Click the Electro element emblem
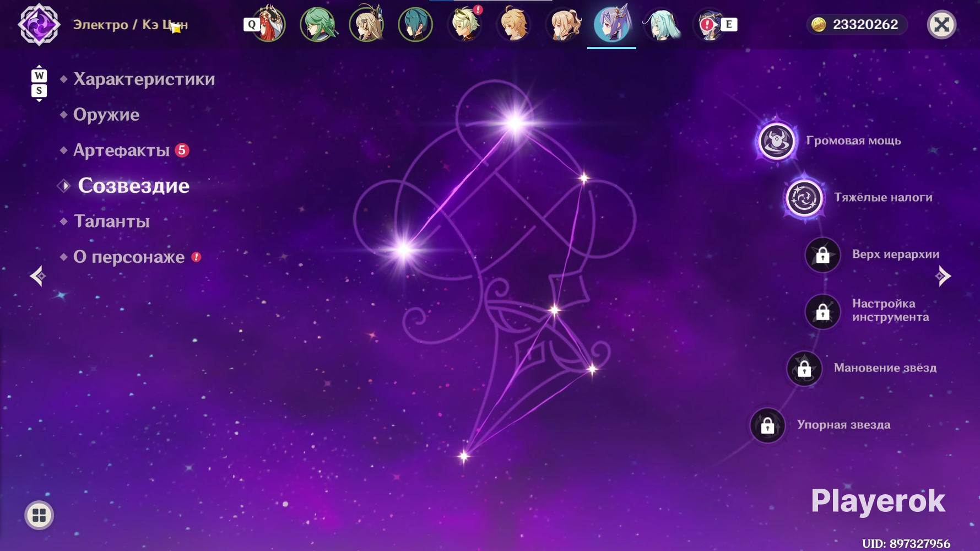980x551 pixels. 39,25
